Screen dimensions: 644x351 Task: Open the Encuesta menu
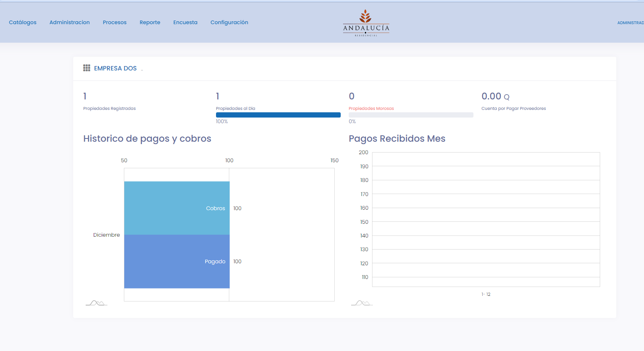coord(185,22)
